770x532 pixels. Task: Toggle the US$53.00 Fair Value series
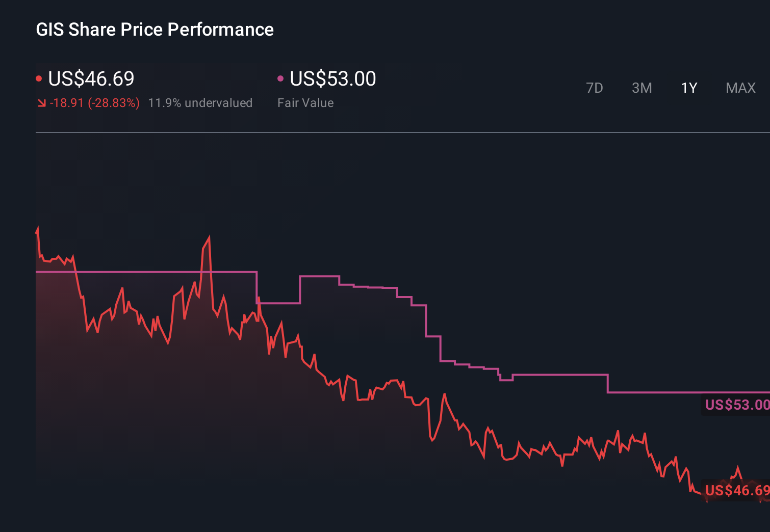tap(332, 79)
